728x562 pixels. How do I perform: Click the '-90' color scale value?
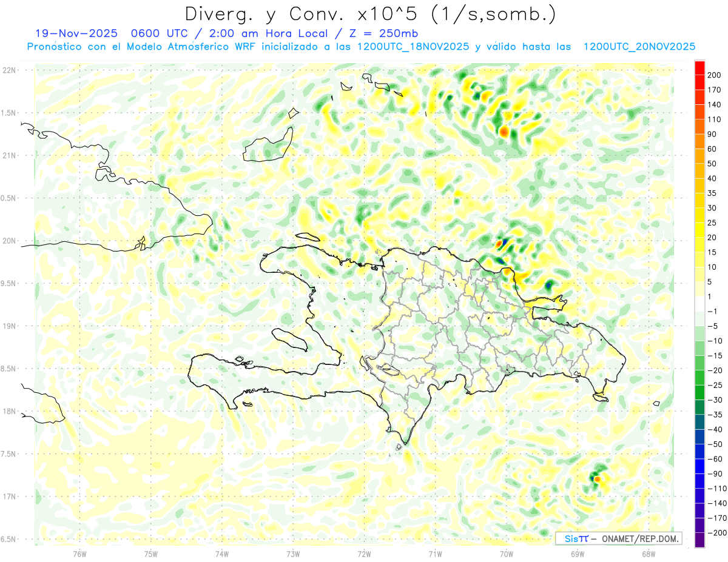point(716,474)
